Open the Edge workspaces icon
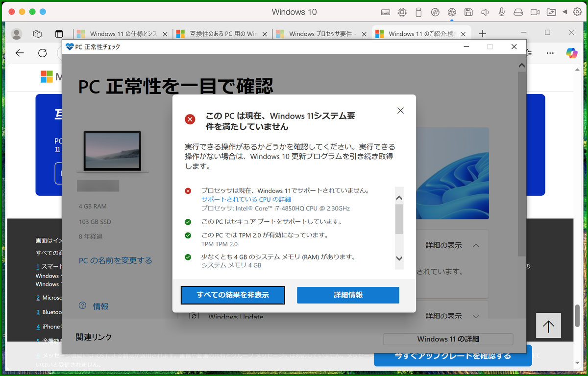This screenshot has height=376, width=588. tap(38, 34)
